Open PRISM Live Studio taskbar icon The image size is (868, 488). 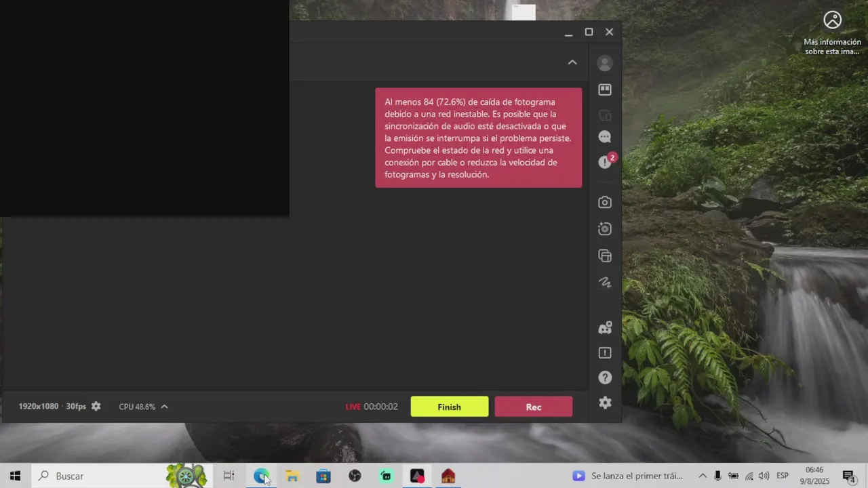coord(417,476)
